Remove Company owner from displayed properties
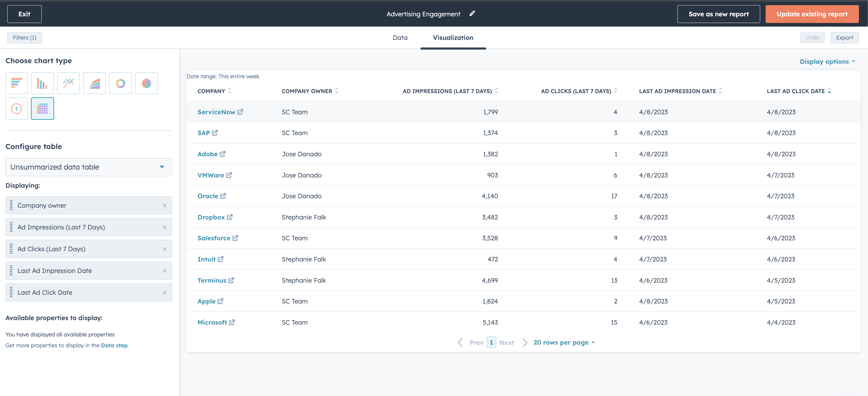Screen dimensions: 868x396 coord(164,206)
